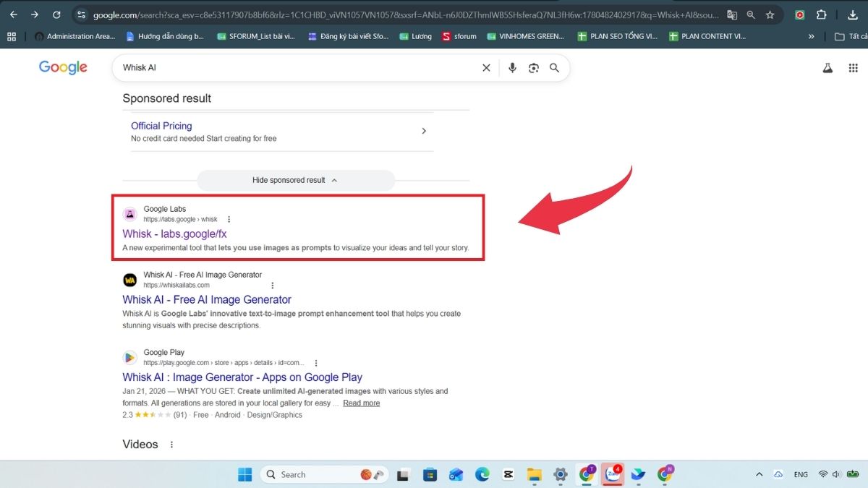Viewport: 868px width, 488px height.
Task: Click the Windows taskbar Search box
Action: coord(325,474)
